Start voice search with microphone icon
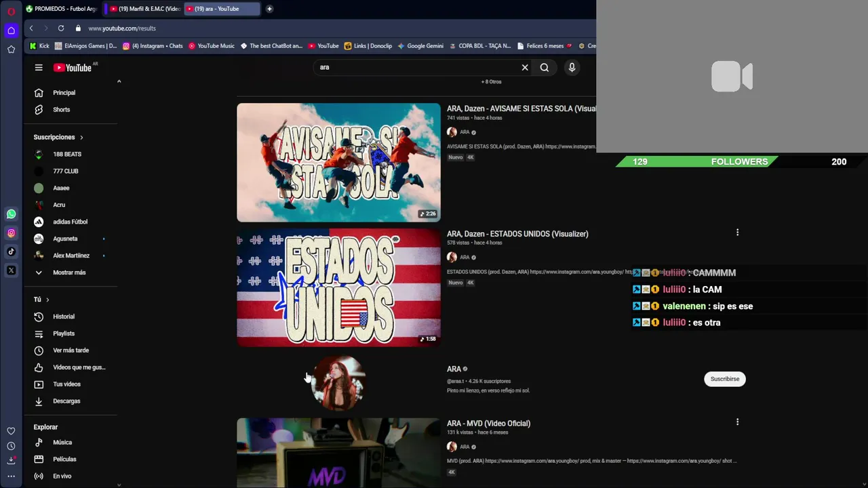The height and width of the screenshot is (488, 868). pos(572,68)
